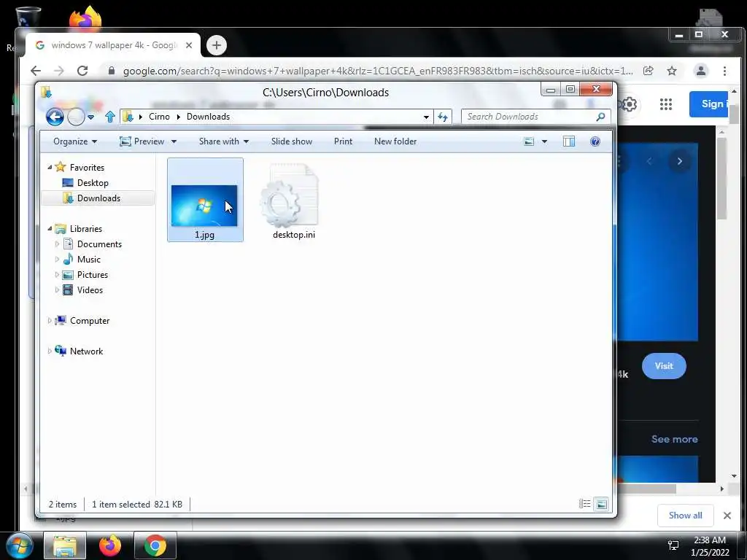This screenshot has height=560, width=747.
Task: Open the view options dropdown arrow
Action: (544, 141)
